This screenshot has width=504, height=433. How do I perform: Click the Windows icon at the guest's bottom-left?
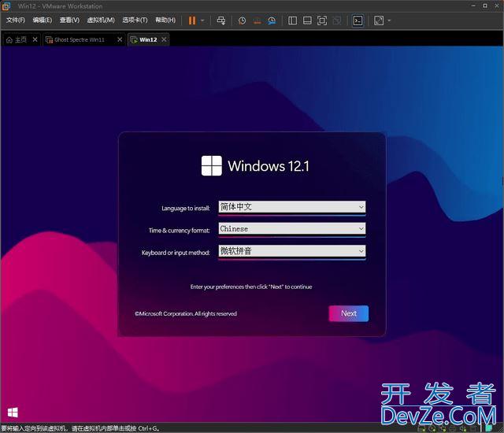point(13,413)
